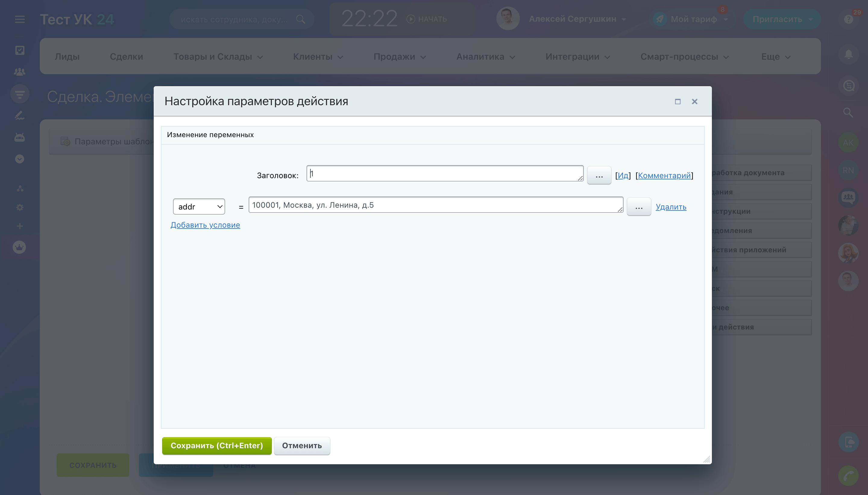868x495 pixels.
Task: Go to the Лиды tab
Action: tap(67, 57)
